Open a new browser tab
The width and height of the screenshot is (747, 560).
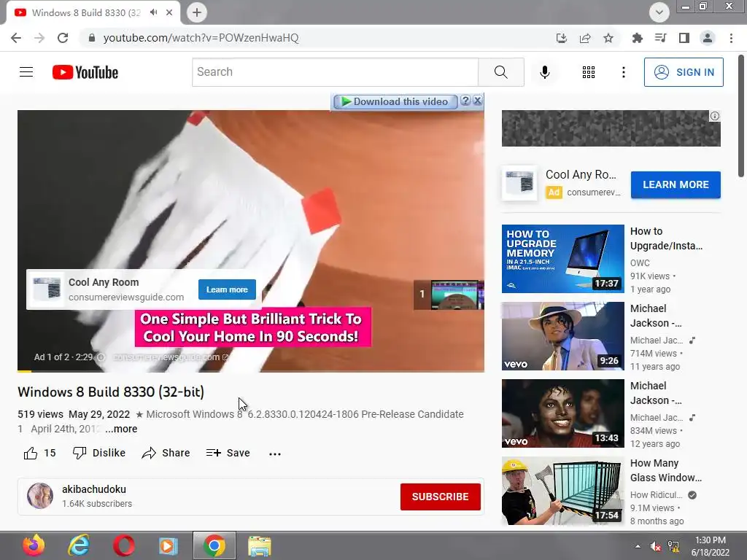(197, 12)
